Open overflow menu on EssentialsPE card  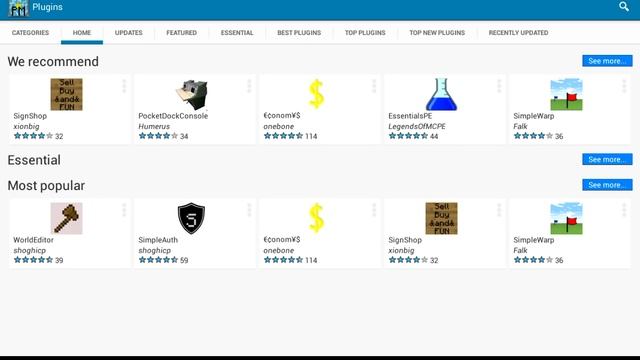click(499, 86)
